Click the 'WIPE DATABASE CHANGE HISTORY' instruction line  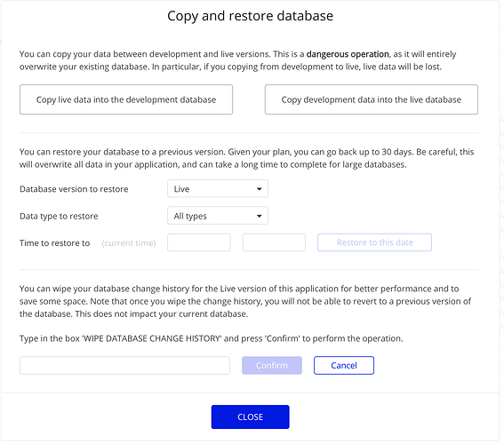[x=212, y=338]
